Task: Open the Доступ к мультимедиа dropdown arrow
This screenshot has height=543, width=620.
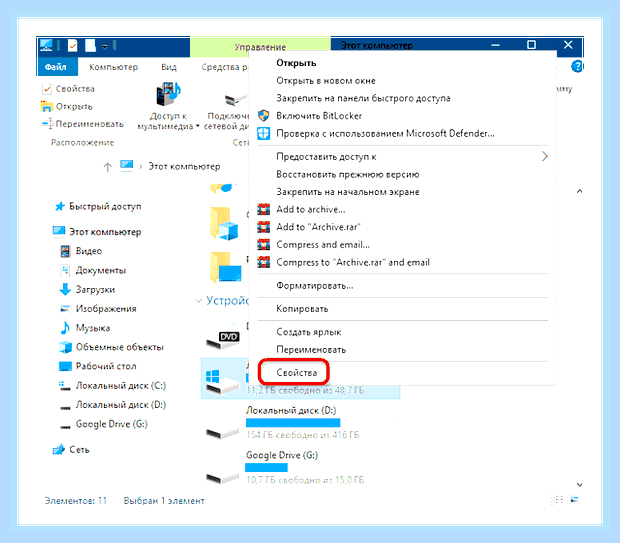Action: (x=197, y=127)
